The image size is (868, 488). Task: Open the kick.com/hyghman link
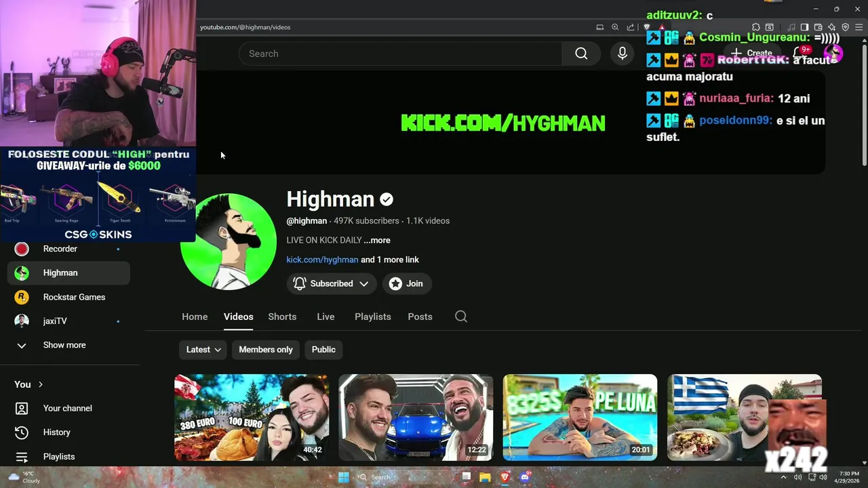[x=322, y=260]
